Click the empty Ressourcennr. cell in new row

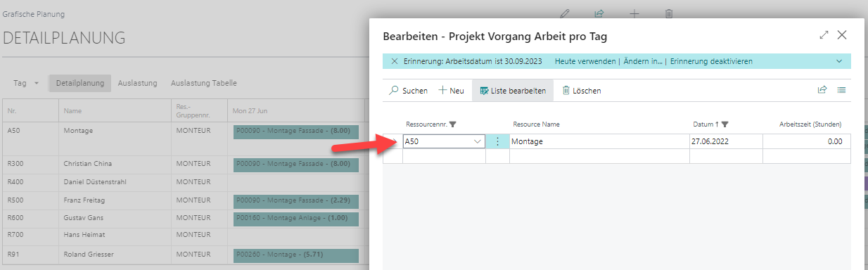click(x=444, y=156)
